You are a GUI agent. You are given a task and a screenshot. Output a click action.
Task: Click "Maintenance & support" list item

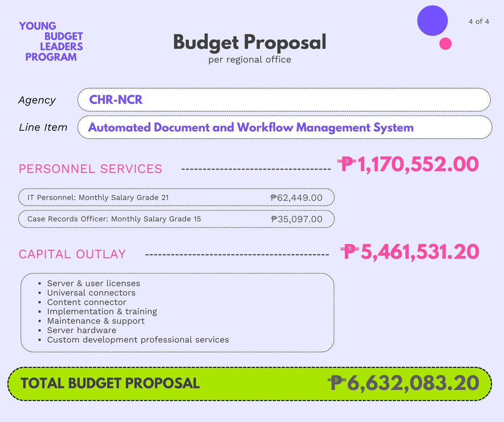96,321
